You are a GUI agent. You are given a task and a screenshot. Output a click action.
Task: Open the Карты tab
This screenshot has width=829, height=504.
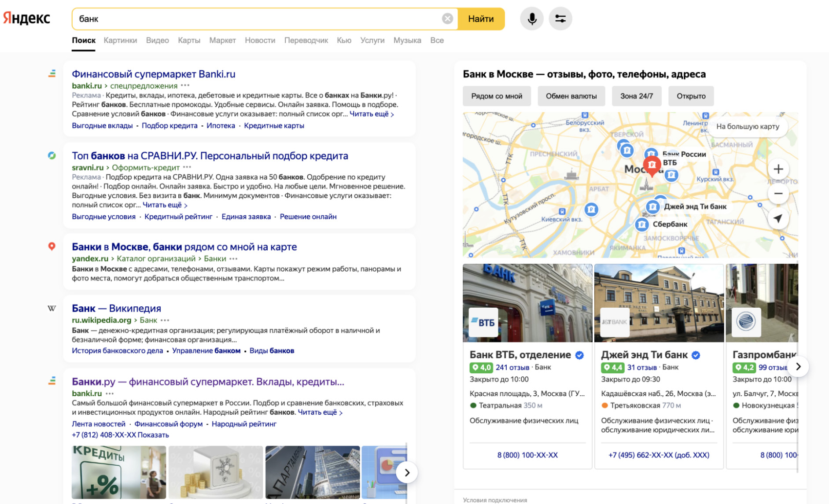click(189, 40)
